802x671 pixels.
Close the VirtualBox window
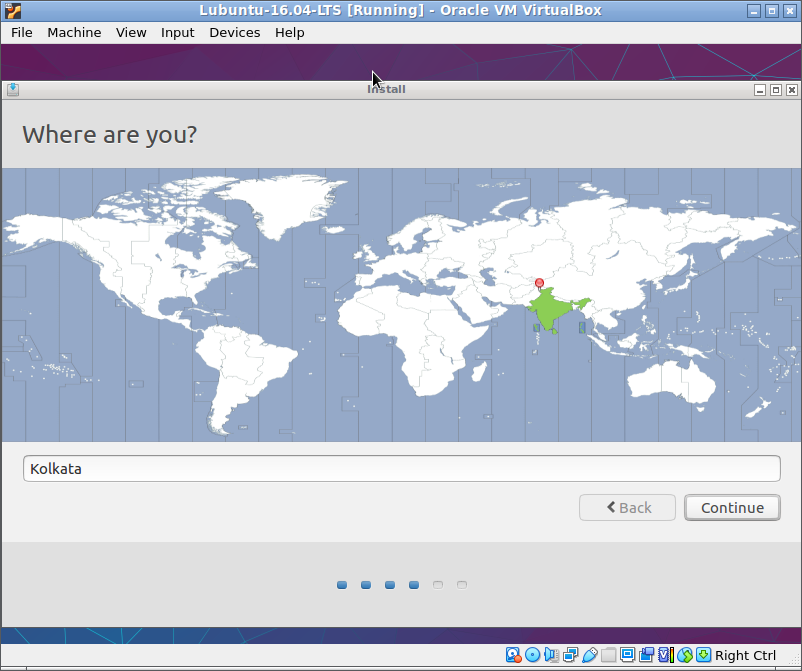pos(790,11)
